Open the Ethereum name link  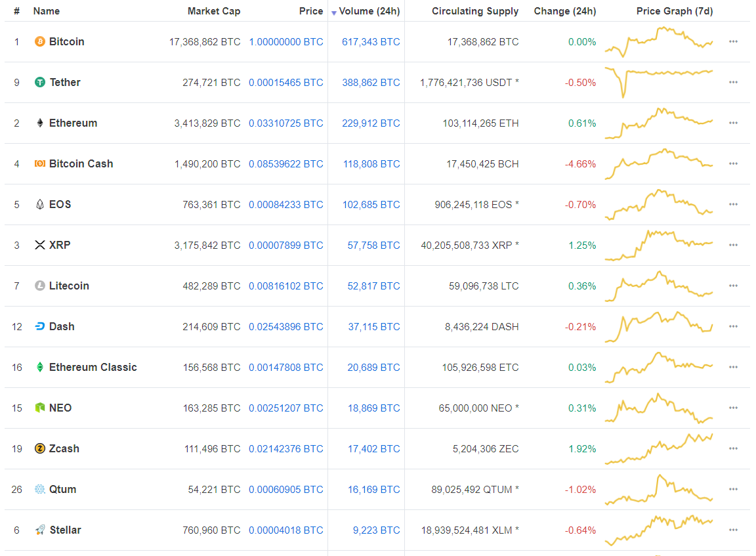point(73,123)
